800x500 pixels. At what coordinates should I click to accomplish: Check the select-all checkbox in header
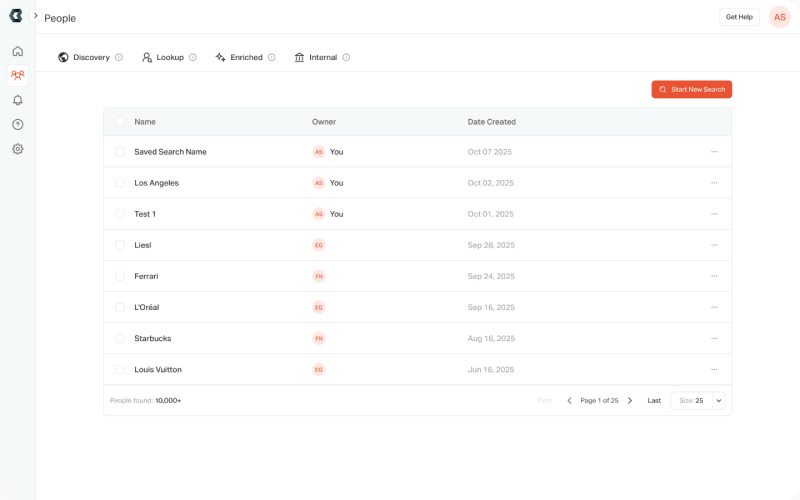120,121
